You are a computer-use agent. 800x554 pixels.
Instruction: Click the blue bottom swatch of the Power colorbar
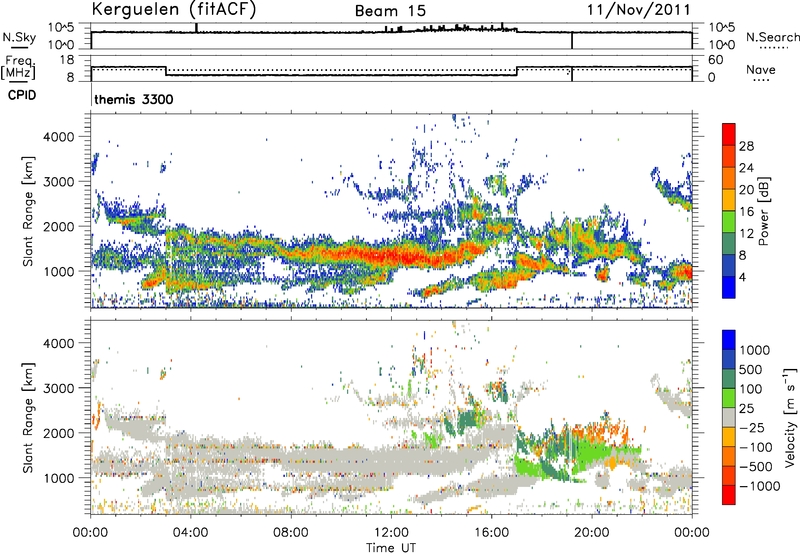(729, 287)
